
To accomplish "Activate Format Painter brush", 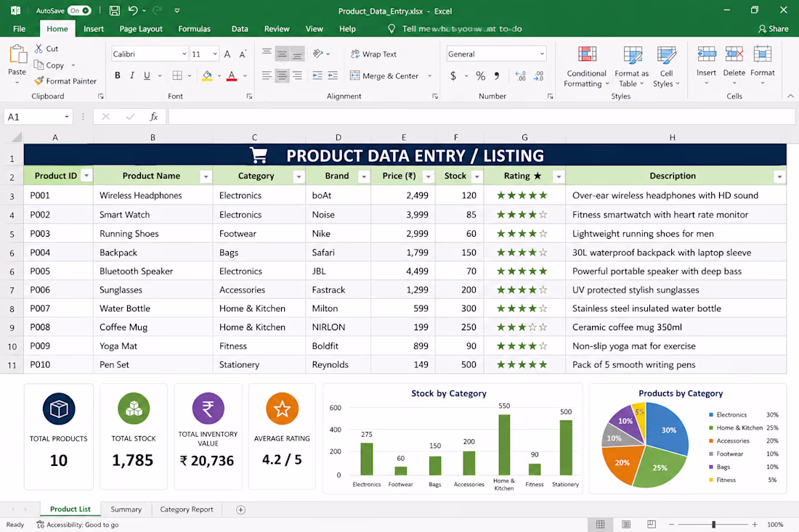I will [38, 81].
